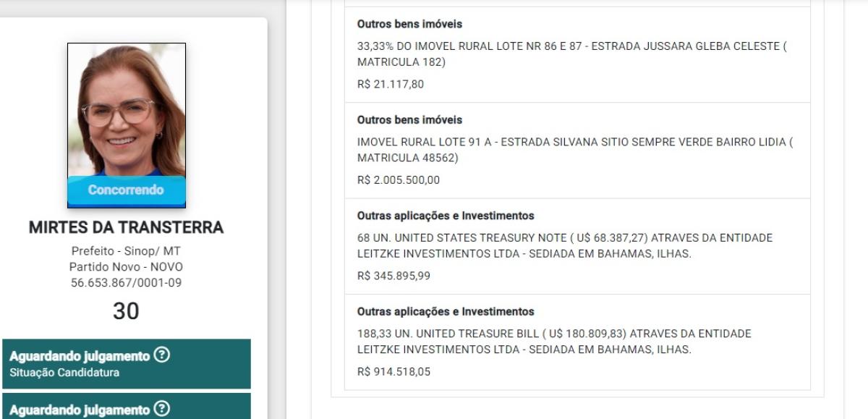Select the CNPJ number 56.653.867/0001-09
Image resolution: width=868 pixels, height=419 pixels.
[126, 283]
